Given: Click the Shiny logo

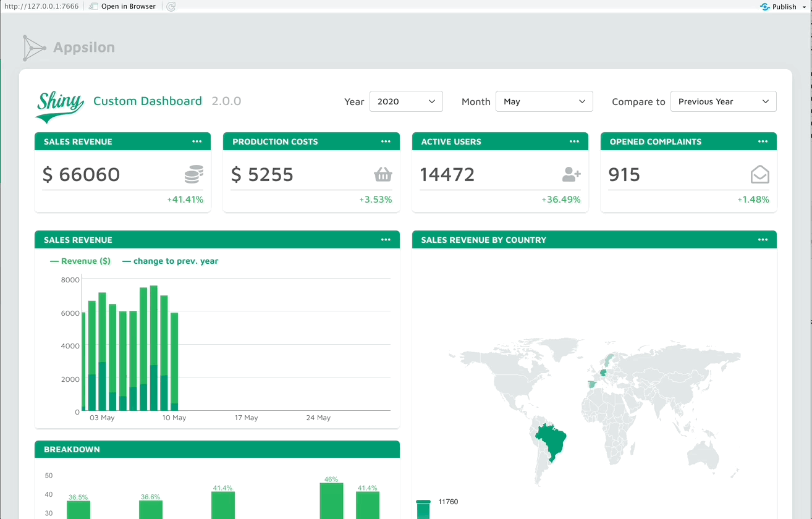Looking at the screenshot, I should point(60,107).
